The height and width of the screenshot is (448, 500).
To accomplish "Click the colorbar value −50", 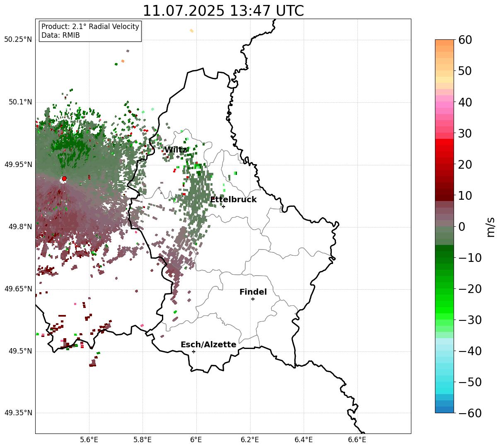I will click(470, 382).
